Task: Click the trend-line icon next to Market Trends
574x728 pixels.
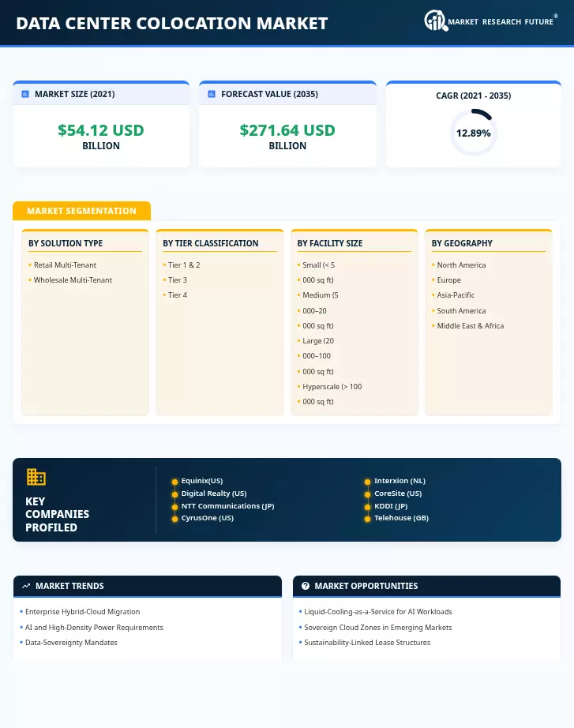Action: [26, 586]
